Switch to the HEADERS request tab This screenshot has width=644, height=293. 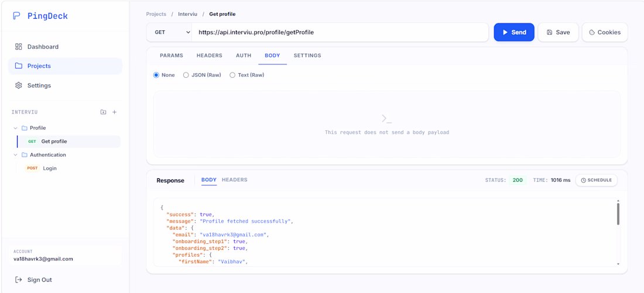tap(210, 56)
